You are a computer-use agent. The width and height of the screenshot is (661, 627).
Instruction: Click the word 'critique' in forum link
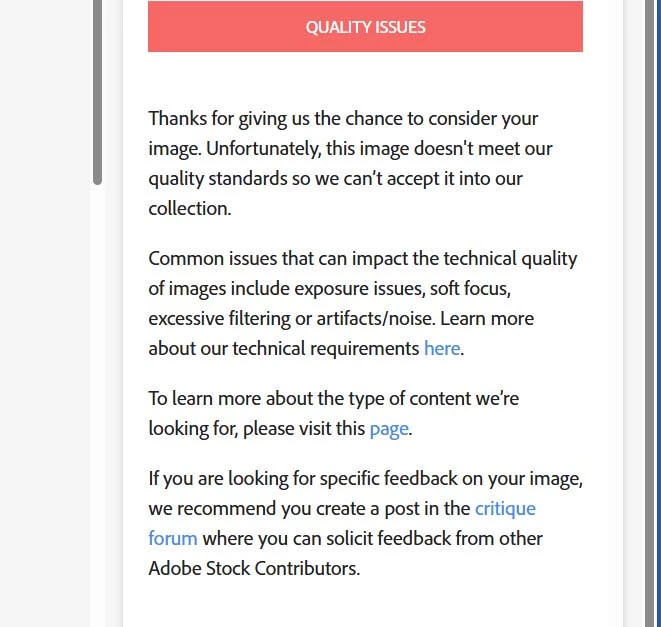pos(505,508)
